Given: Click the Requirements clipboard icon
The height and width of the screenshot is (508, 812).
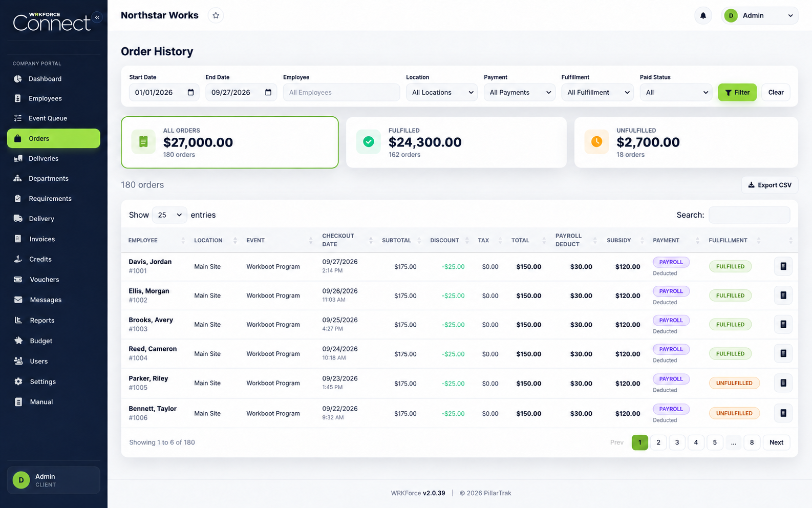Looking at the screenshot, I should 18,198.
